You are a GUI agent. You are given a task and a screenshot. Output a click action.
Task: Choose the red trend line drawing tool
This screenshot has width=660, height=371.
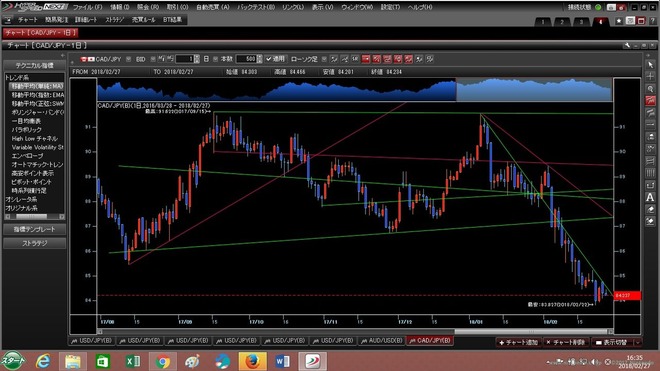coord(650,101)
